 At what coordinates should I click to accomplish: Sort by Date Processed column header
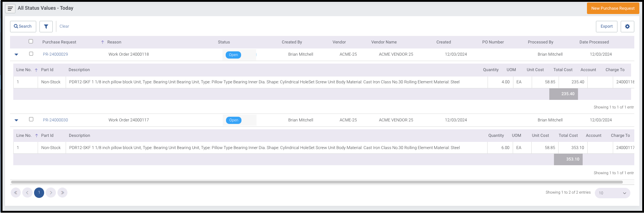click(594, 42)
